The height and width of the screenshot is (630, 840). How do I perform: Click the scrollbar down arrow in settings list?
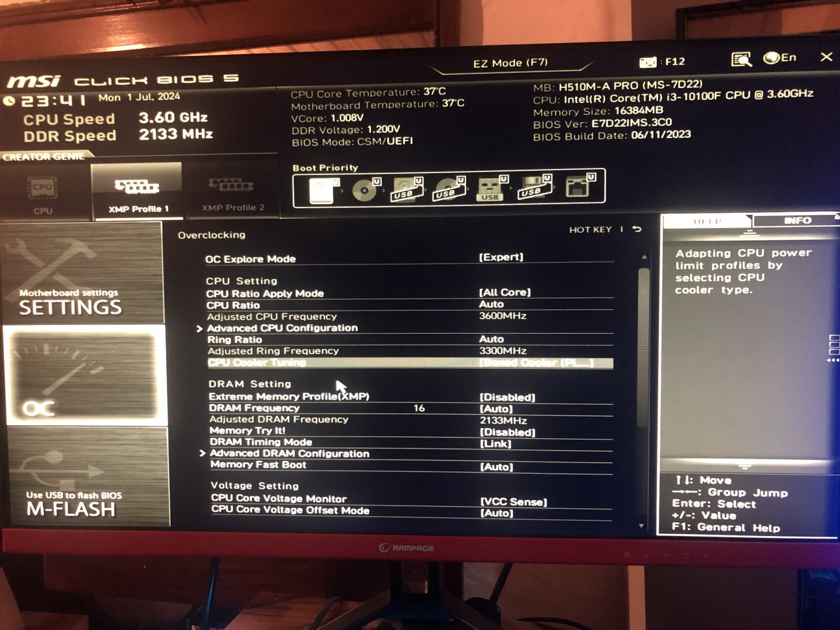(642, 526)
